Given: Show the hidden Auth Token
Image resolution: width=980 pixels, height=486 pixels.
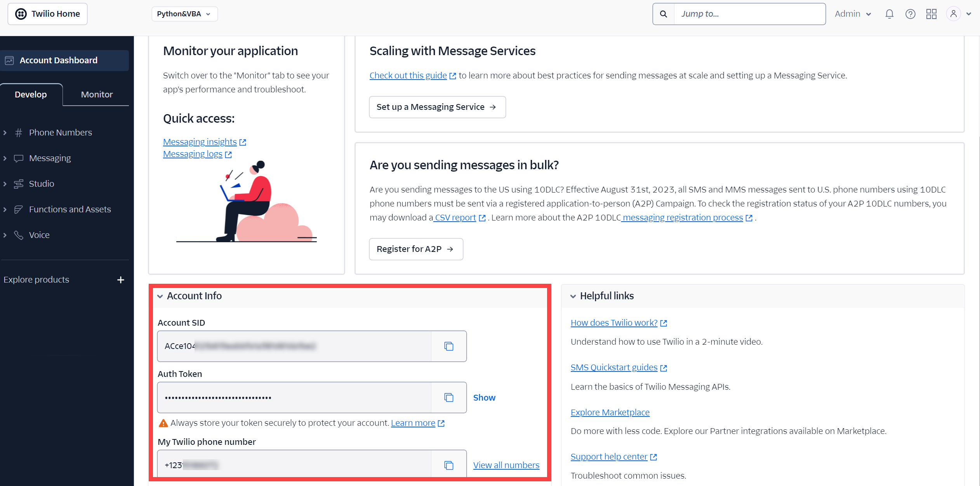Looking at the screenshot, I should coord(484,397).
